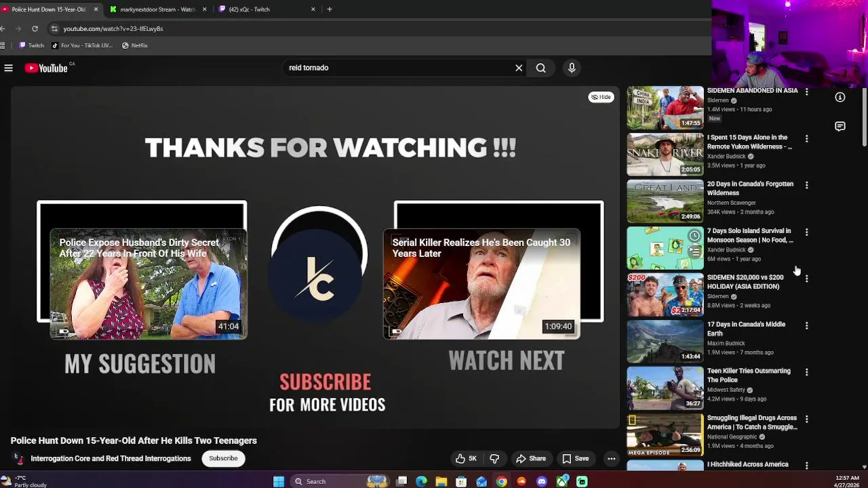Screen dimensions: 868x488
Task: Subscribe to Interrogation Core channel
Action: click(x=223, y=459)
